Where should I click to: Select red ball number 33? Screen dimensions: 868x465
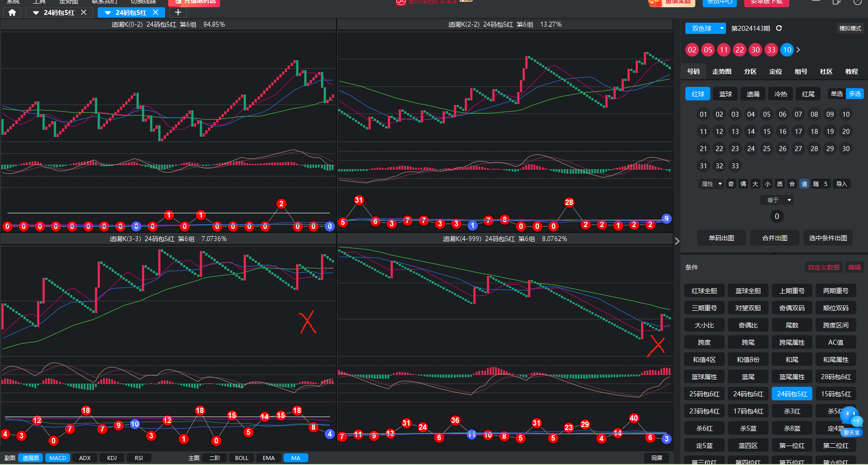[735, 166]
